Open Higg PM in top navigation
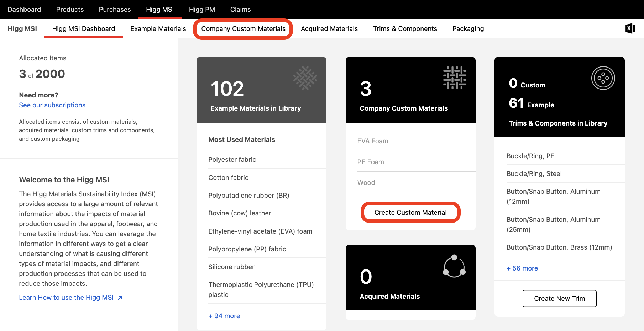The width and height of the screenshot is (644, 331). click(x=202, y=9)
